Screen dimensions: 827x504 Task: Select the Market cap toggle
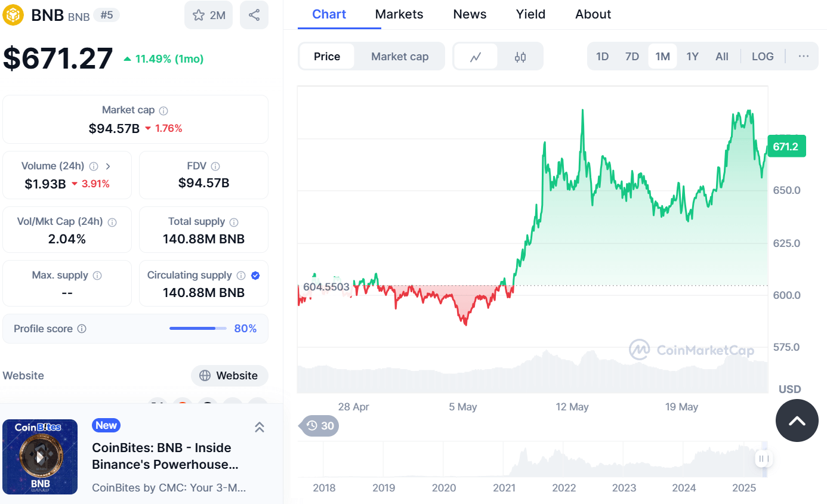tap(400, 57)
